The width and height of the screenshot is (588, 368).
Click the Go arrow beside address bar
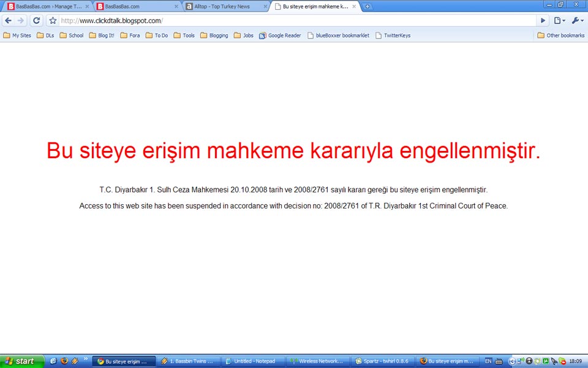point(543,20)
